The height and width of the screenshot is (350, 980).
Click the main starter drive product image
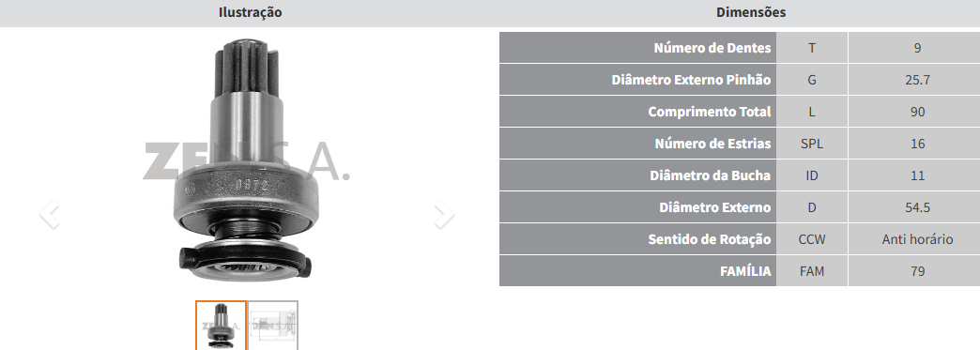point(246,160)
